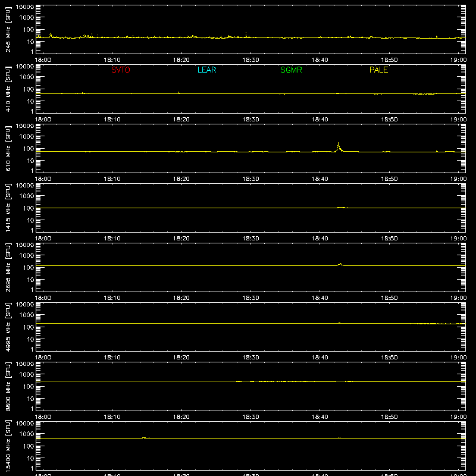
Task: Click the 18:30 label under the 1415 MHz panel
Action: click(x=250, y=239)
